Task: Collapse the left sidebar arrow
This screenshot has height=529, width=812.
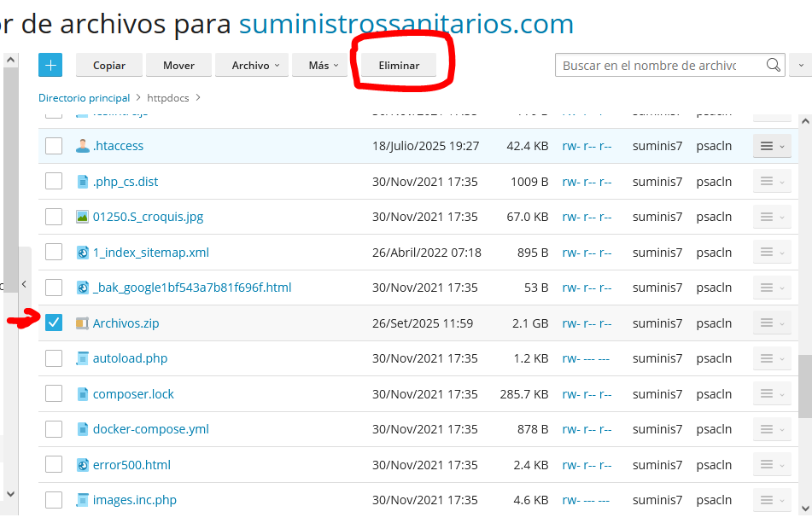Action: pyautogui.click(x=24, y=283)
